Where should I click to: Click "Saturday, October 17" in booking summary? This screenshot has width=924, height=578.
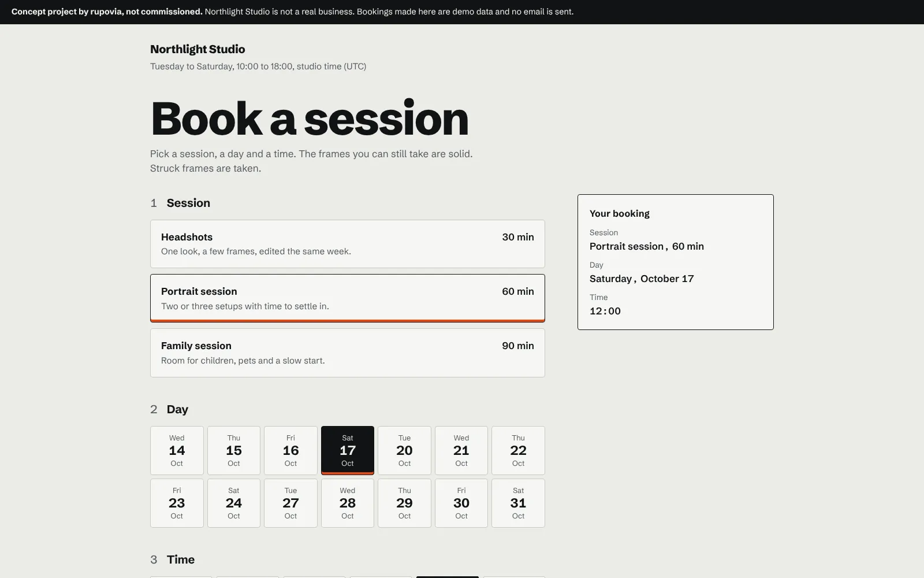[642, 279]
